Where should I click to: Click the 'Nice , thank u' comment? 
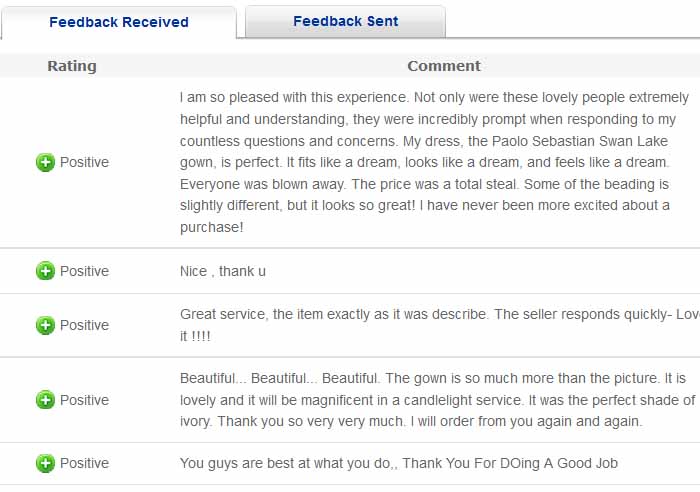click(x=223, y=271)
